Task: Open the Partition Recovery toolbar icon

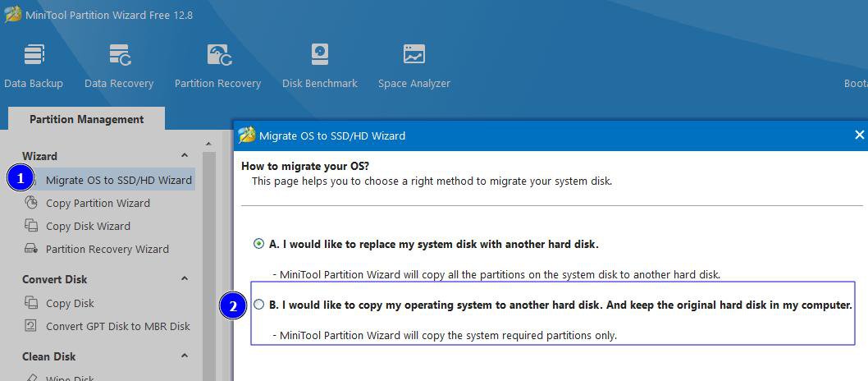Action: click(219, 55)
